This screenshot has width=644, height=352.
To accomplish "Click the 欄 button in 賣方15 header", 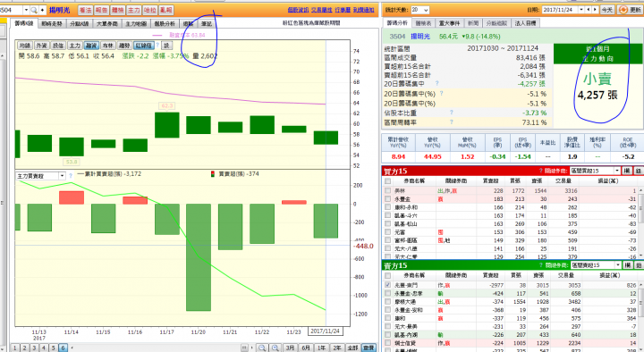I will pos(627,265).
